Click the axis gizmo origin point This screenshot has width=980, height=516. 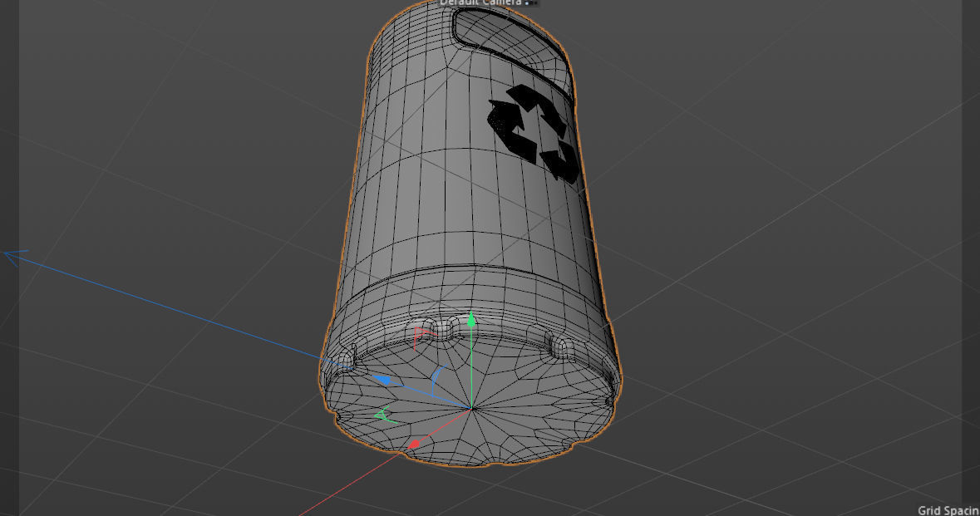(471, 409)
